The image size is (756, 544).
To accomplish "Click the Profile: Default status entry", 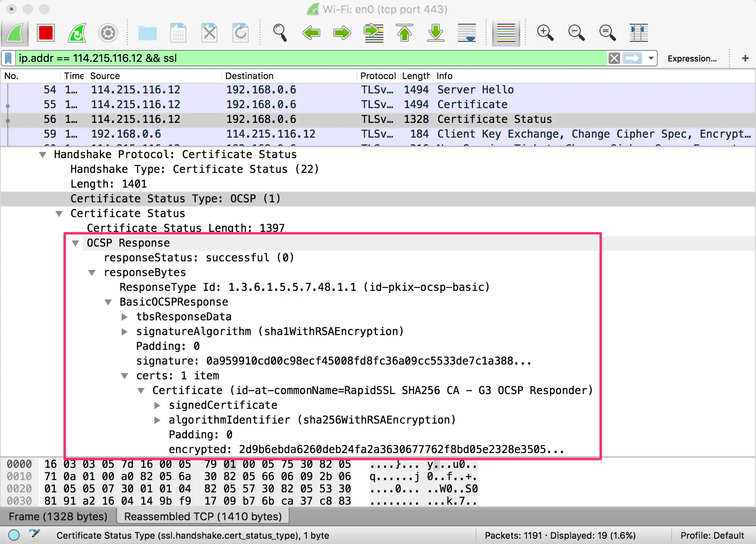I will [x=712, y=535].
